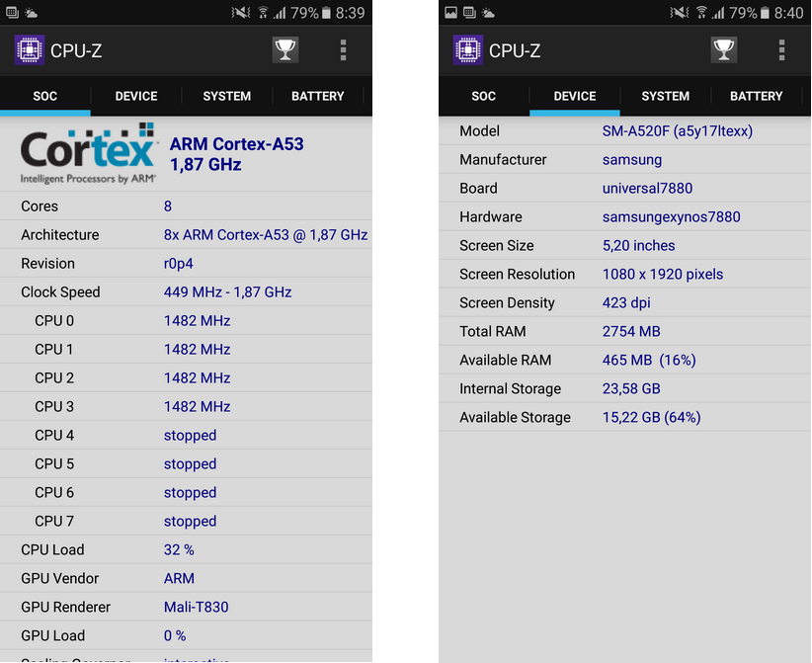This screenshot has width=812, height=663.
Task: Tap the CPU-Z app icon in the left screen
Action: tap(30, 50)
